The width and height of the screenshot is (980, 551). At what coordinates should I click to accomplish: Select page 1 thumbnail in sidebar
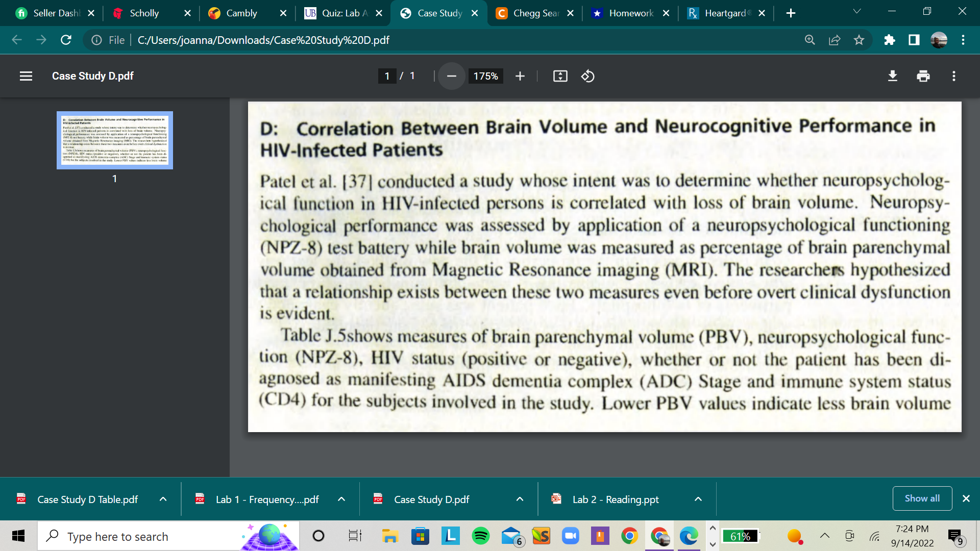pos(114,140)
